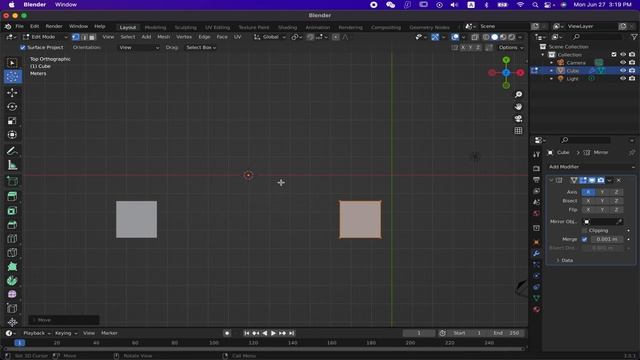Switch perspective/orthographic with the grid icon
This screenshot has height=360, width=640.
[x=518, y=131]
